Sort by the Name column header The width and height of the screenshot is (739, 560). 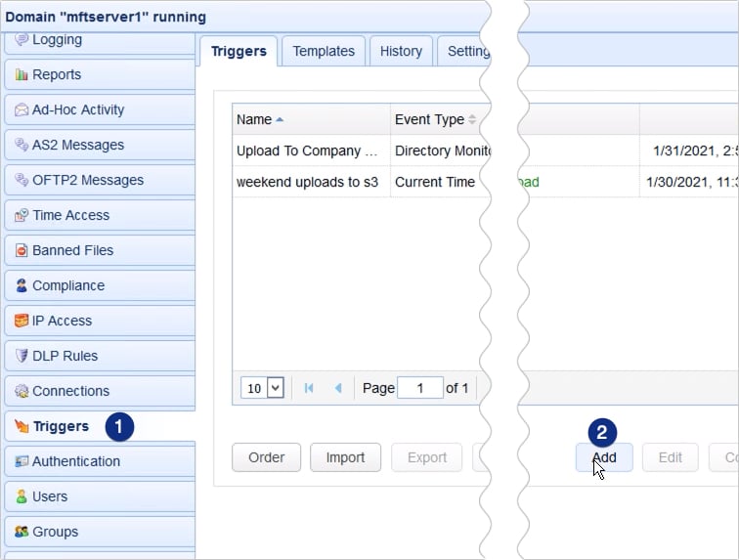(254, 119)
